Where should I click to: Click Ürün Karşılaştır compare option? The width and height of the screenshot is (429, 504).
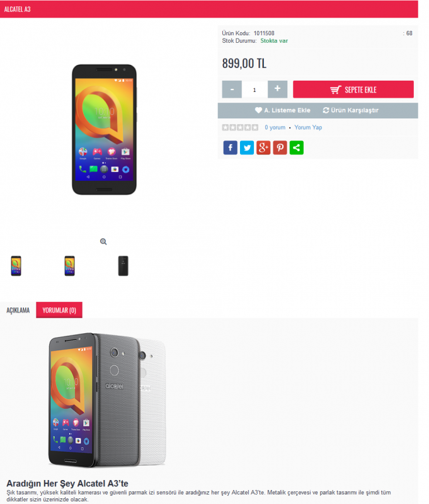351,110
